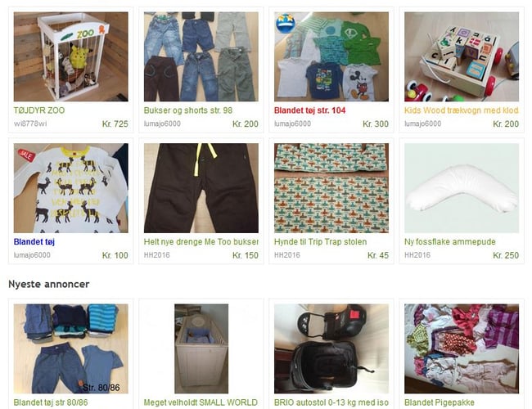Image resolution: width=532 pixels, height=409 pixels.
Task: View the wooden block wagon photo
Action: tap(462, 56)
